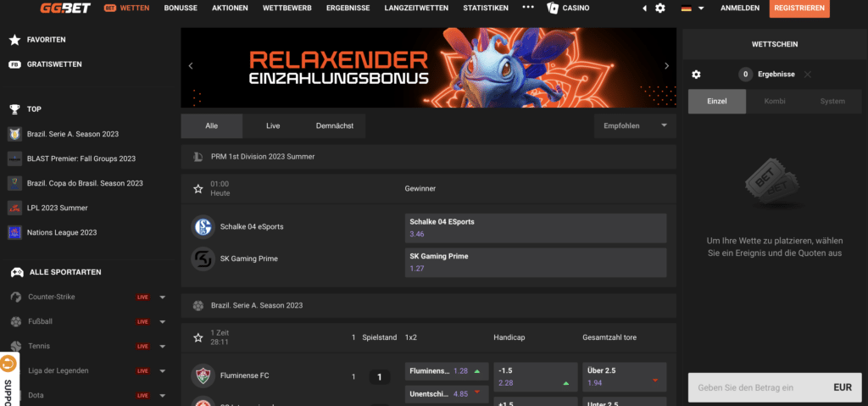Click the LPL 2023 Summer icon
Viewport: 868px width, 406px height.
click(x=15, y=208)
